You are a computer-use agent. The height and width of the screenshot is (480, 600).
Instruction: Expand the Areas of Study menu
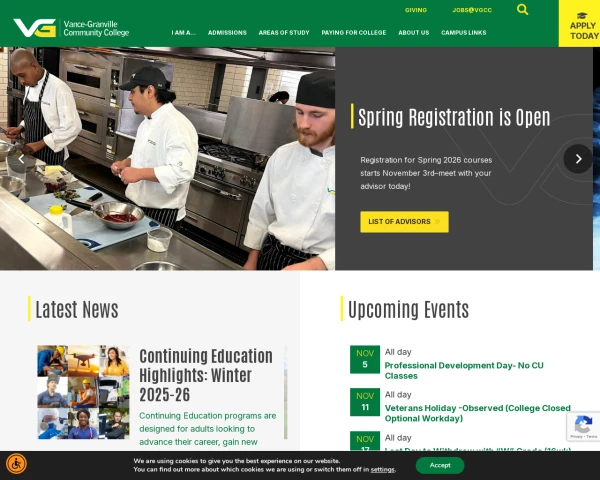pos(284,33)
